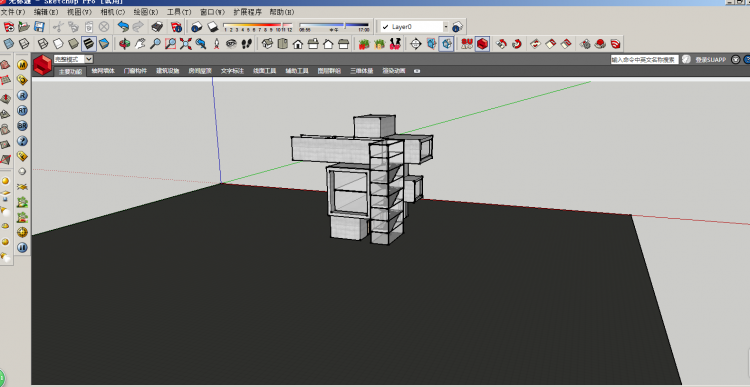The width and height of the screenshot is (750, 387).
Task: Toggle Shaded With Textures style
Action: point(89,44)
